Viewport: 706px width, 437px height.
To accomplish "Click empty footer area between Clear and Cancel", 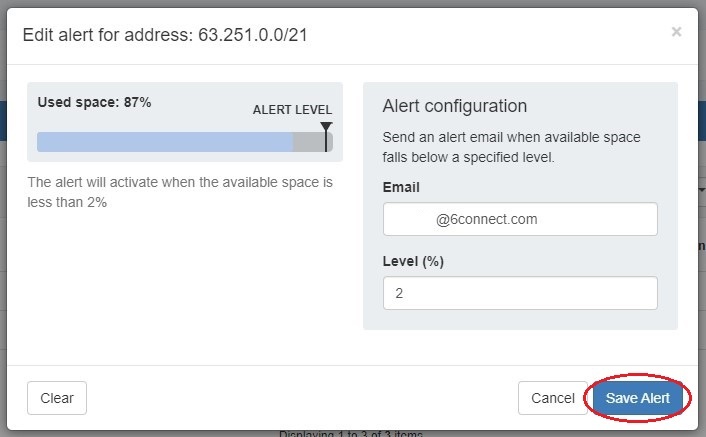I will point(300,398).
